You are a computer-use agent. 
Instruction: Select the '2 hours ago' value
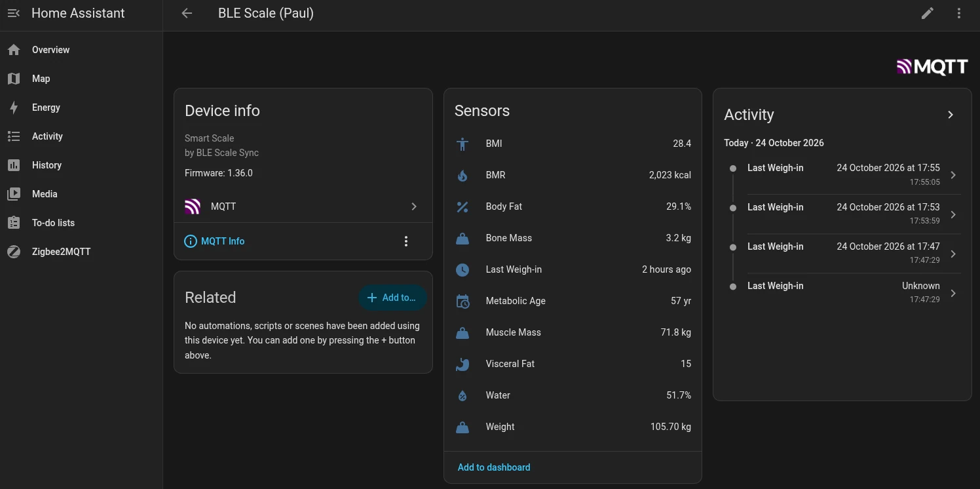(666, 269)
